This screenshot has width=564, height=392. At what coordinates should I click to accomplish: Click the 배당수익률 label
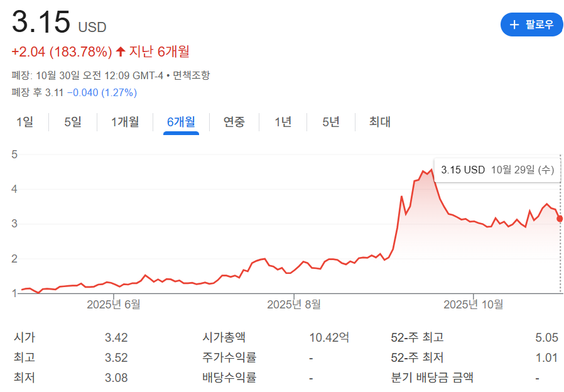click(229, 378)
